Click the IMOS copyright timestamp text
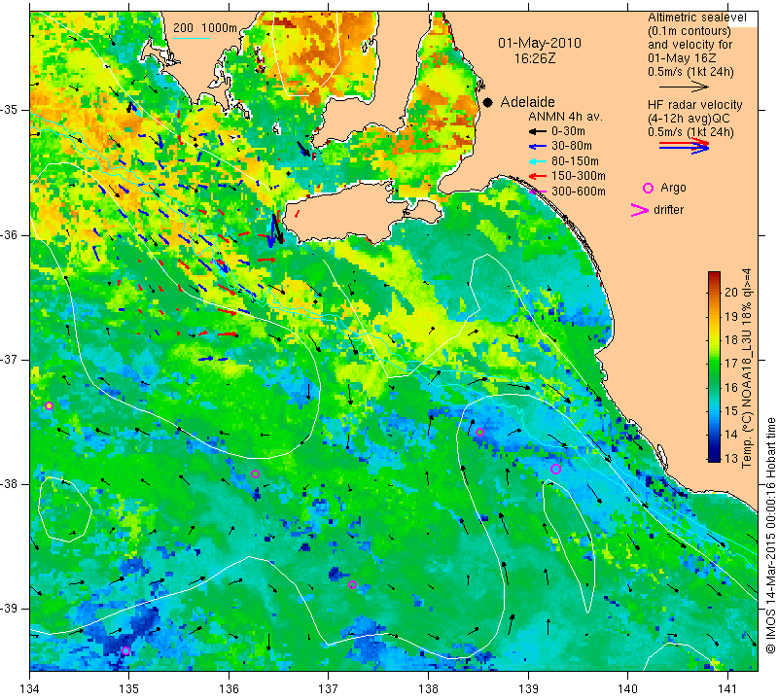Image resolution: width=778 pixels, height=700 pixels. coord(770,536)
